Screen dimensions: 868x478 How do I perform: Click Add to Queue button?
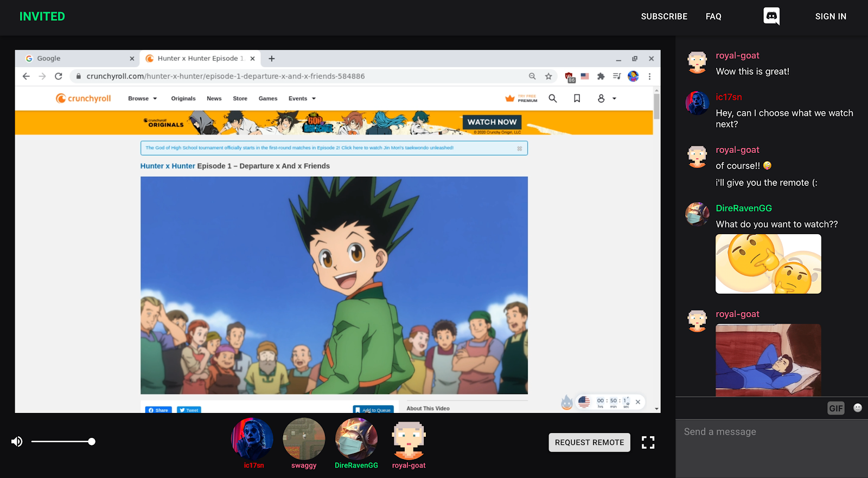[373, 409]
